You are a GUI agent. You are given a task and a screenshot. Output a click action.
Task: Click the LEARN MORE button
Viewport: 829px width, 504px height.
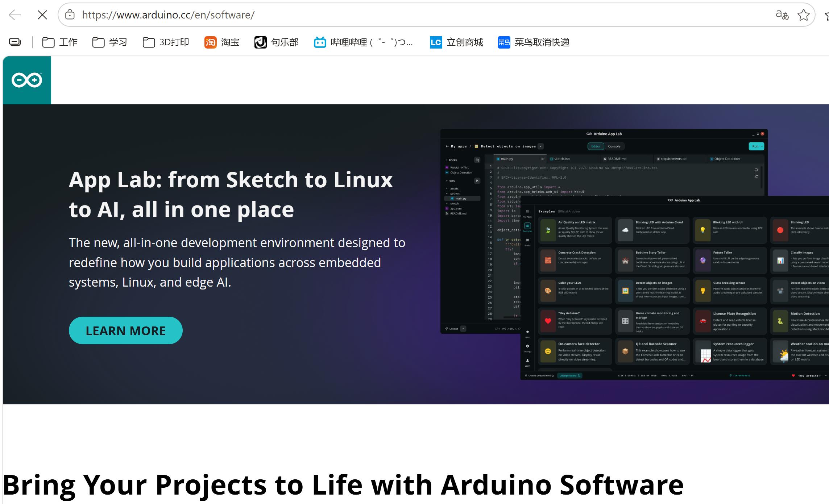point(126,330)
